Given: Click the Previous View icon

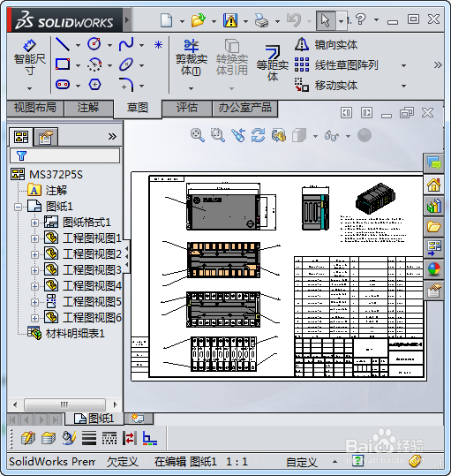Looking at the screenshot, I should [x=238, y=135].
